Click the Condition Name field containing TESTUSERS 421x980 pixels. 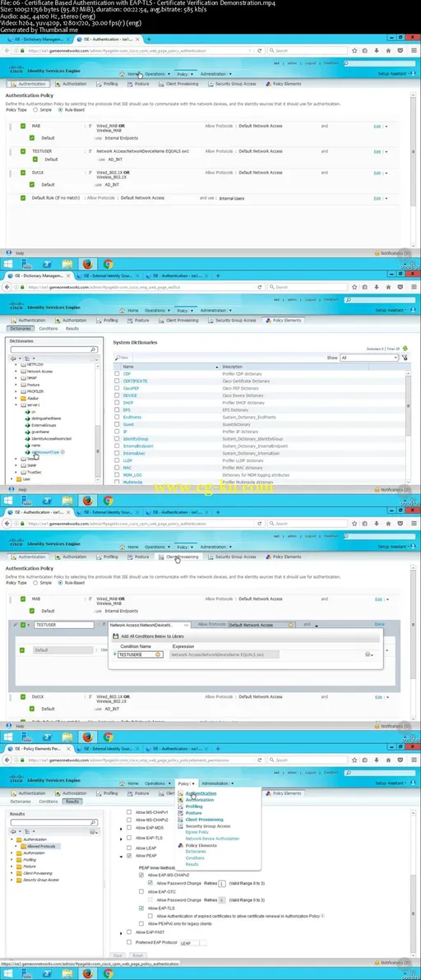tap(140, 654)
